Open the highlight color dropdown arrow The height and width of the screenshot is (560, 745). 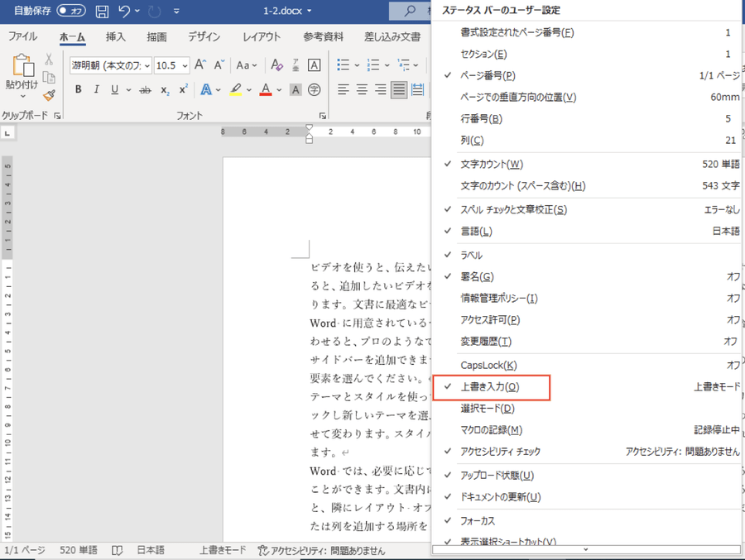pyautogui.click(x=249, y=90)
